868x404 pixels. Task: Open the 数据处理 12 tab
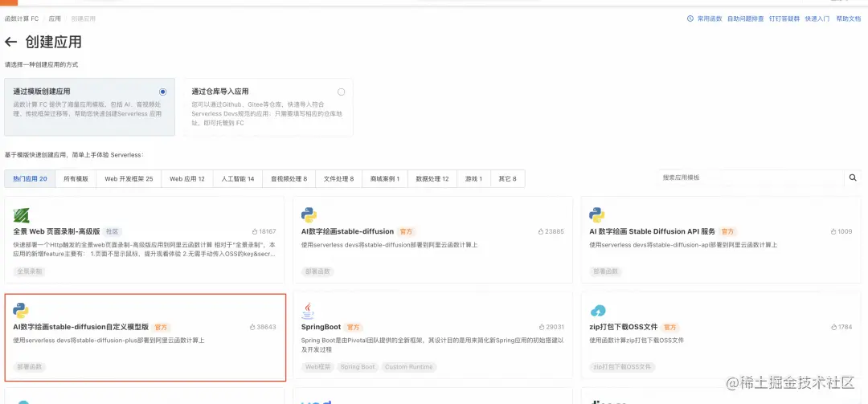[432, 179]
